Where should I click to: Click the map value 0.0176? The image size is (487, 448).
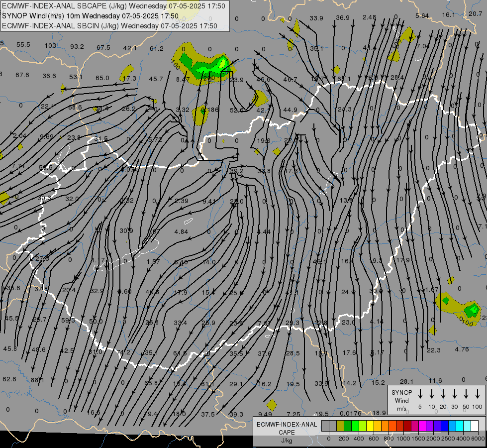pyautogui.click(x=351, y=413)
